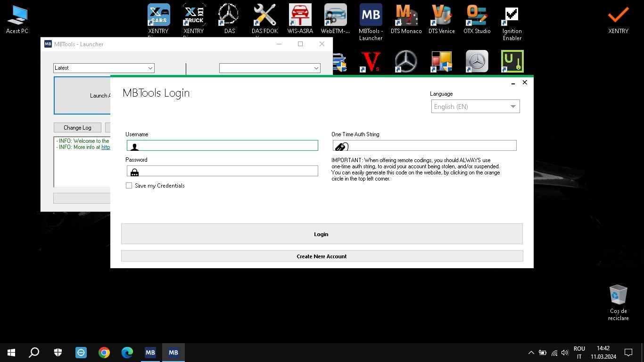Focus the Password input field
This screenshot has width=644, height=362.
point(223,171)
